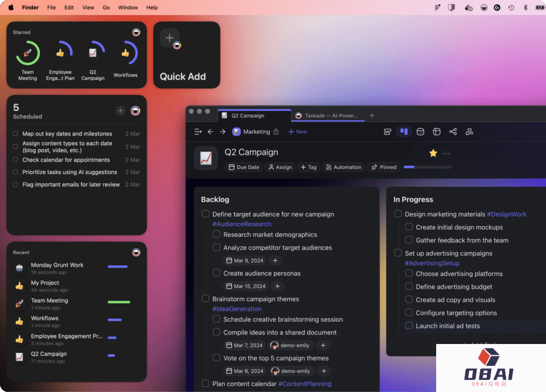Follow the #ContentPlanning tag link

point(304,383)
